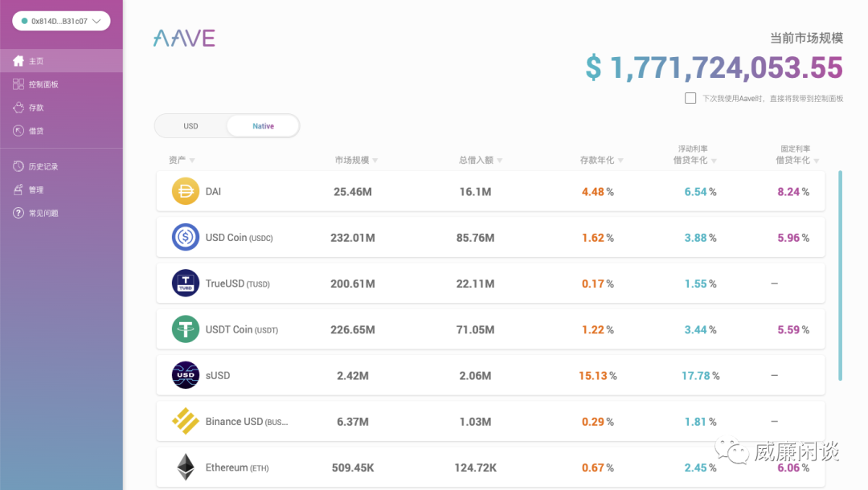
Task: Go to 主页 menu item
Action: 61,61
